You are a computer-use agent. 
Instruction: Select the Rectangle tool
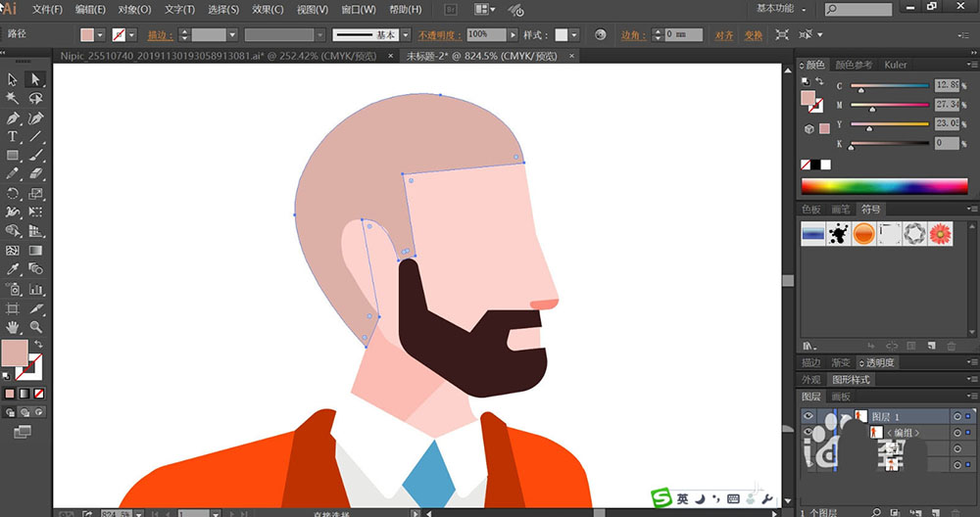coord(13,155)
